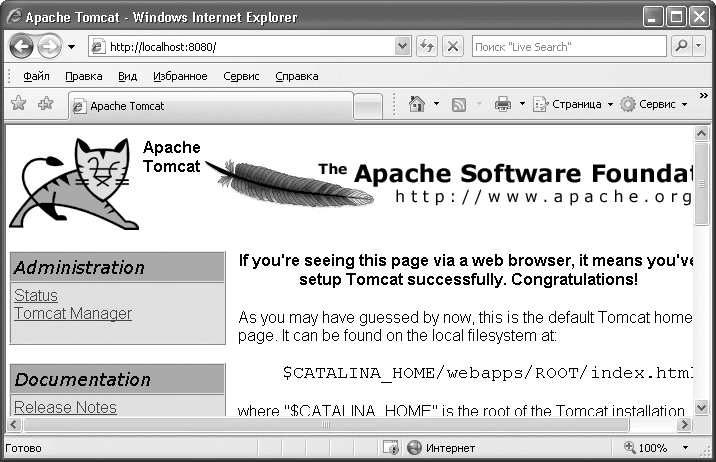Open the Release Notes link

pyautogui.click(x=65, y=407)
